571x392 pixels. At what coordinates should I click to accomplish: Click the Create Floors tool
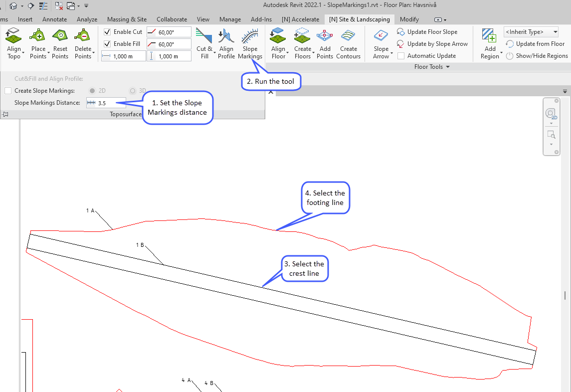point(303,44)
